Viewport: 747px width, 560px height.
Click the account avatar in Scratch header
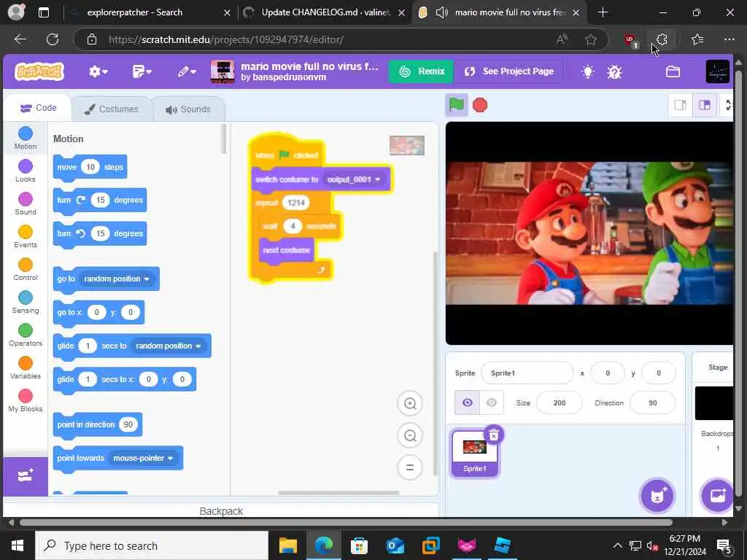pos(718,72)
